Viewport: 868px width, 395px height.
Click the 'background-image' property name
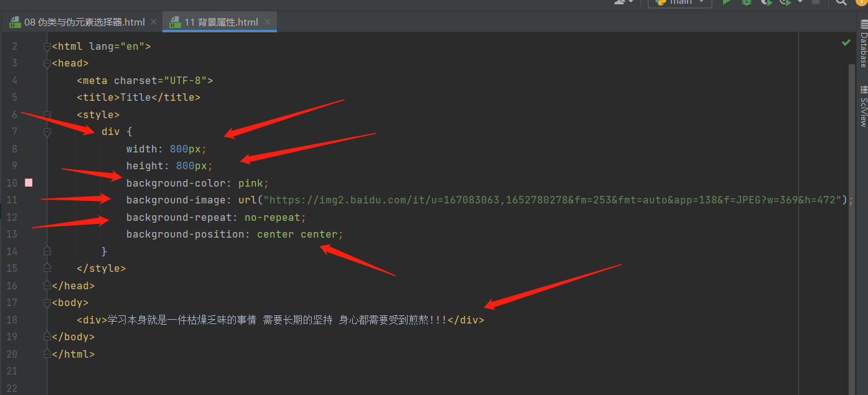[x=176, y=200]
